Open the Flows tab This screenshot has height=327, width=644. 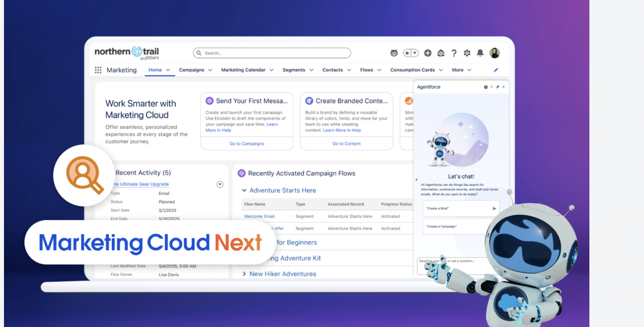point(367,70)
